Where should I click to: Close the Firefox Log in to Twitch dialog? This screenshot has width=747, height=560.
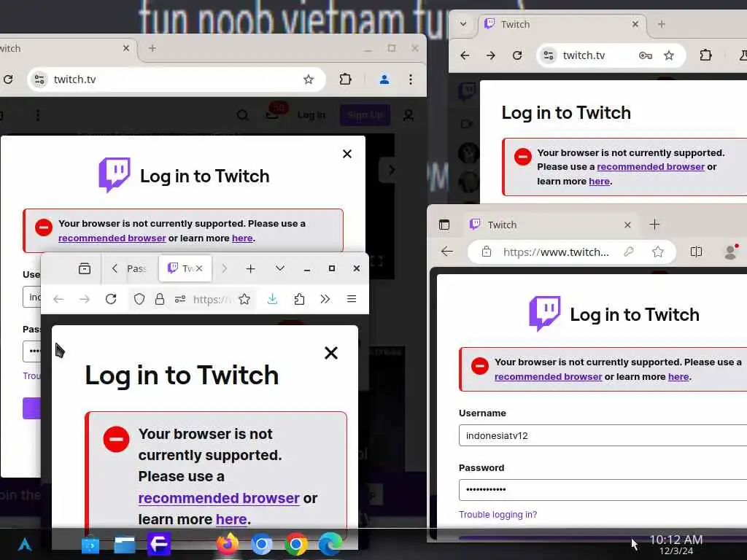click(x=331, y=353)
